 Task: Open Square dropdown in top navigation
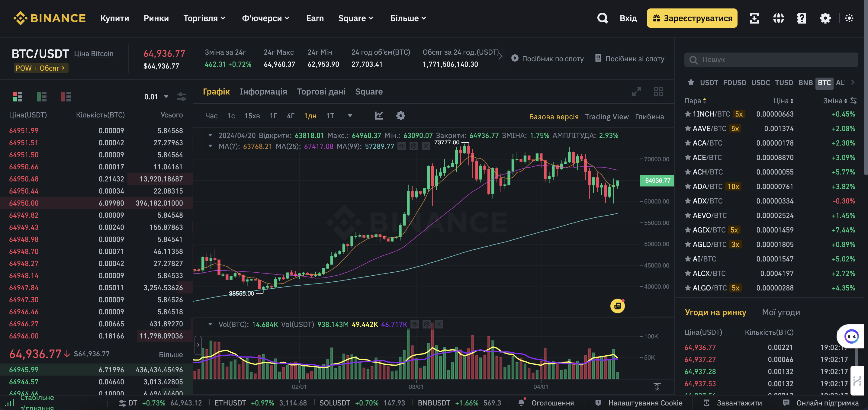(x=355, y=18)
